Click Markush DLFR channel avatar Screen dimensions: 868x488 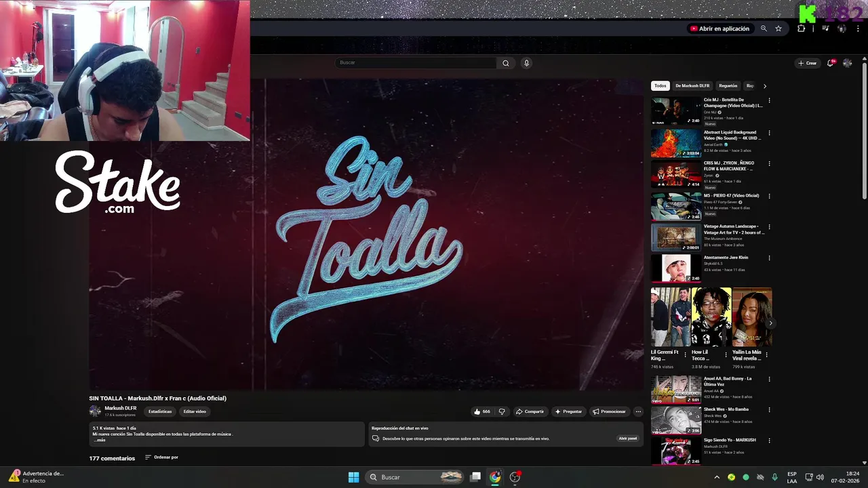95,411
